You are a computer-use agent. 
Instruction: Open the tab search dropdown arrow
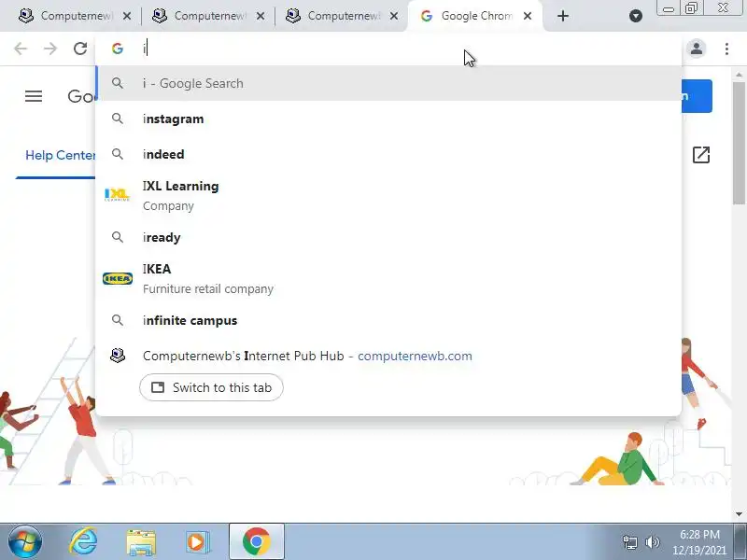tap(636, 16)
